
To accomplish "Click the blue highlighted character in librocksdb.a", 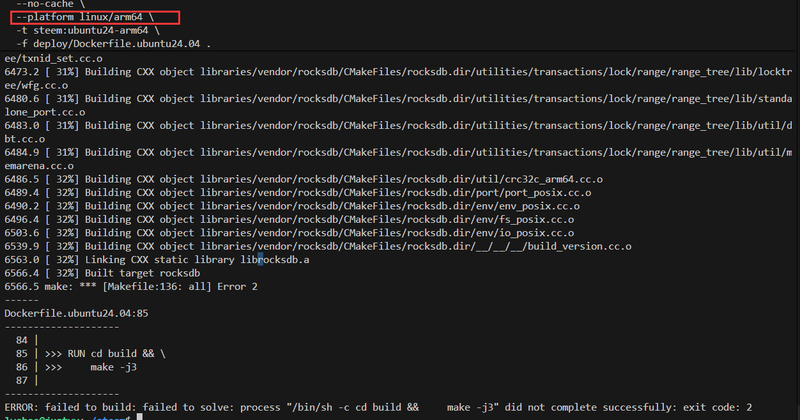I will 260,260.
